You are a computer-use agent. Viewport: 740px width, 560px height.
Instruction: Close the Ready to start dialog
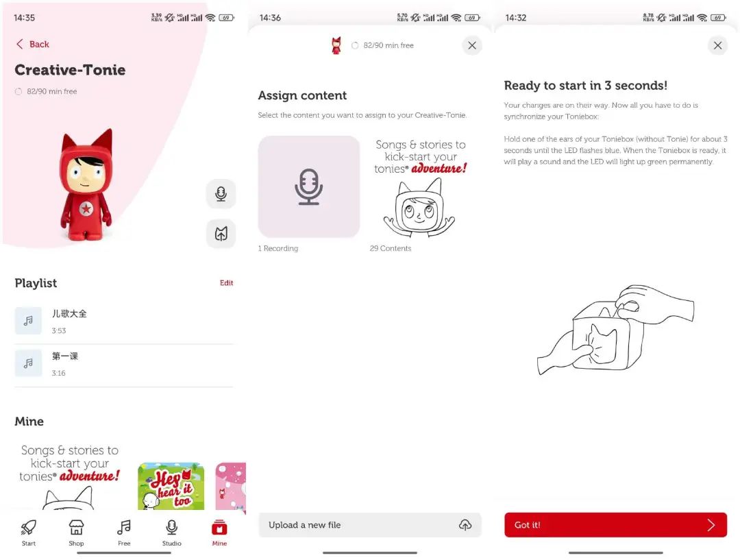pyautogui.click(x=717, y=45)
